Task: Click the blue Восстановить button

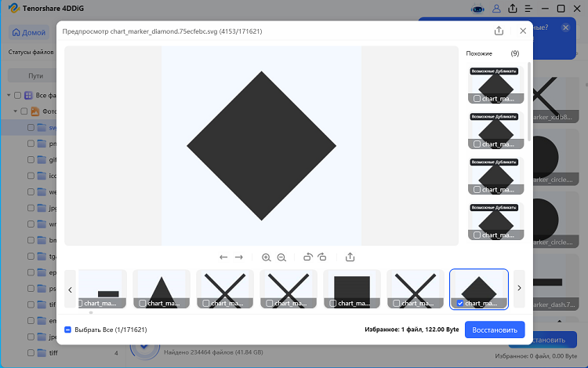Action: click(x=495, y=330)
